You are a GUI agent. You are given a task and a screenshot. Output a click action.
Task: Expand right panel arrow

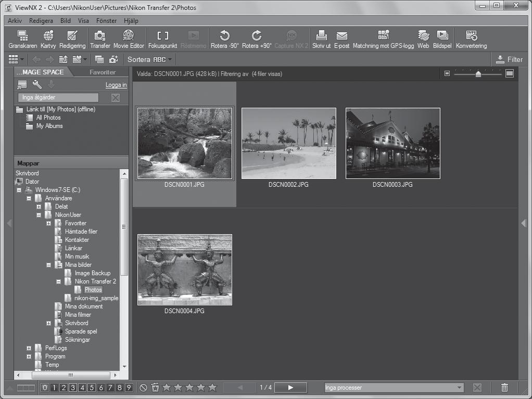524,223
